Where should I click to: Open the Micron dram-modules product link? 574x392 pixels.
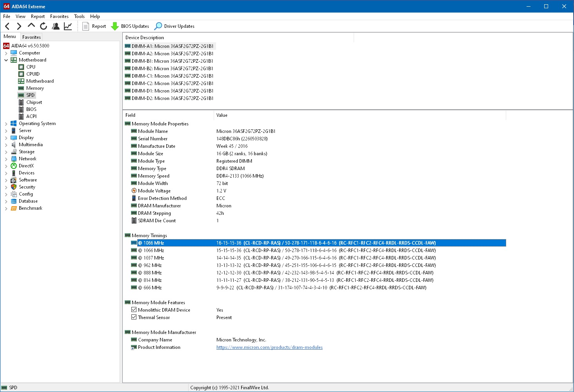(269, 347)
